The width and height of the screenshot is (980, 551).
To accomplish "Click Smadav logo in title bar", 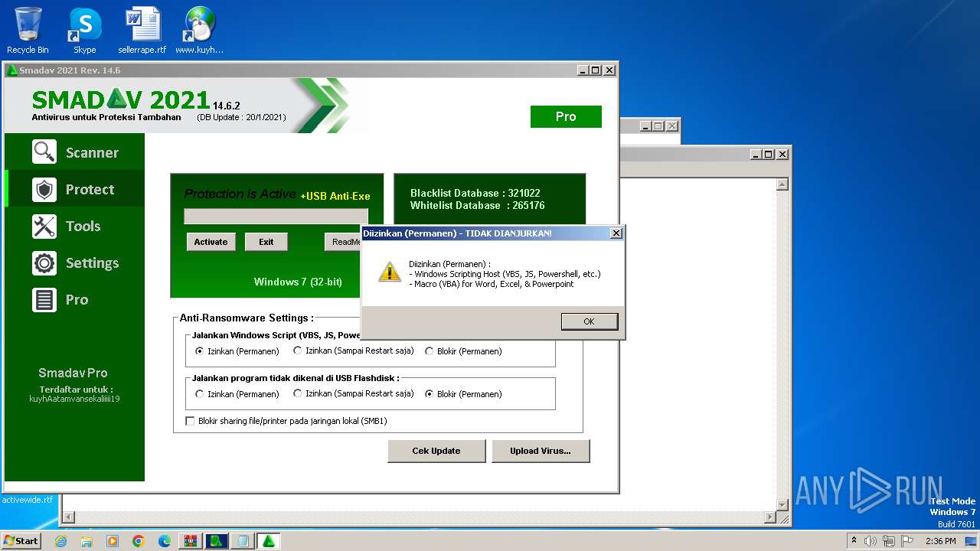I will (x=11, y=70).
